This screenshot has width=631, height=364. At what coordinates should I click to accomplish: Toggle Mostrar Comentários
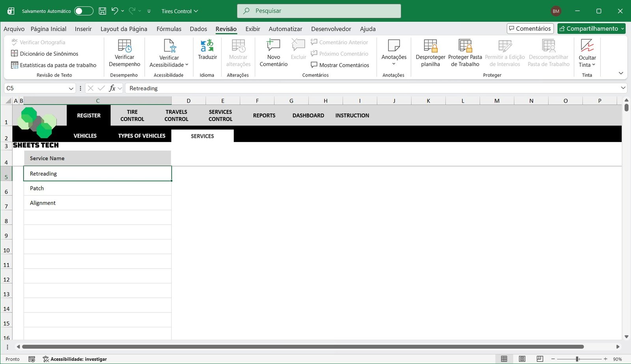pyautogui.click(x=340, y=65)
